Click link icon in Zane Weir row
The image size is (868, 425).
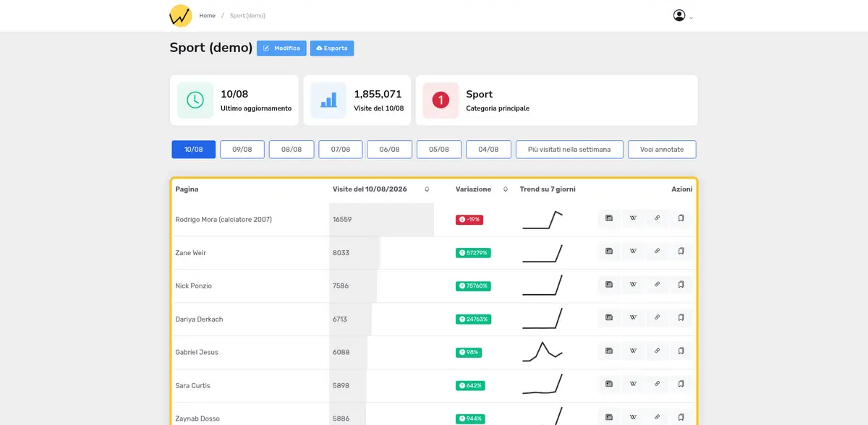(657, 252)
